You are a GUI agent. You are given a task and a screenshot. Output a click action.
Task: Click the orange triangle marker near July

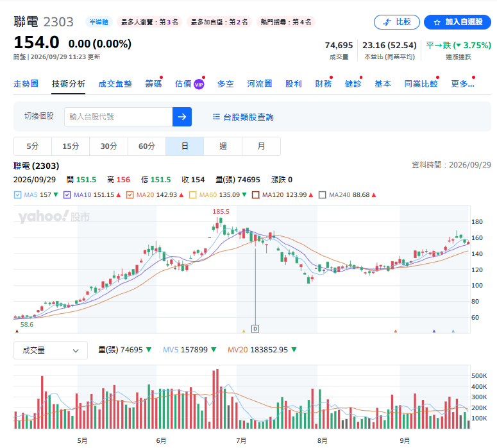tap(244, 331)
